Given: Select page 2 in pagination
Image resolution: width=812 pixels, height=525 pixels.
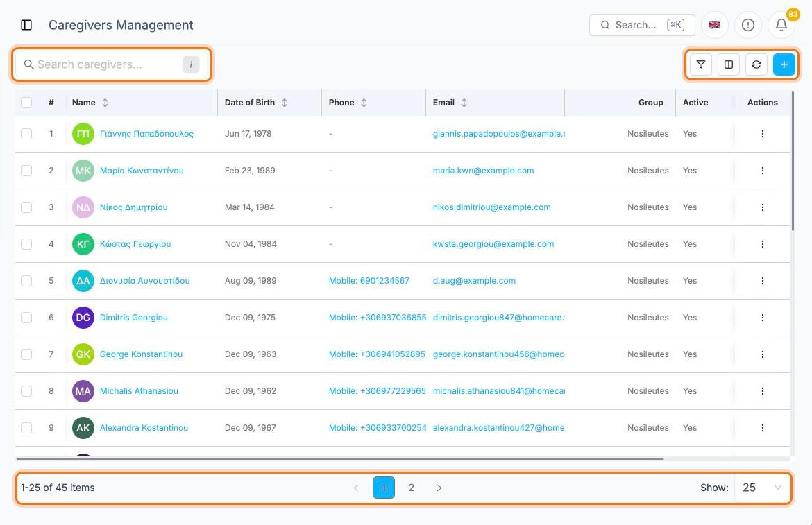Looking at the screenshot, I should pos(411,488).
